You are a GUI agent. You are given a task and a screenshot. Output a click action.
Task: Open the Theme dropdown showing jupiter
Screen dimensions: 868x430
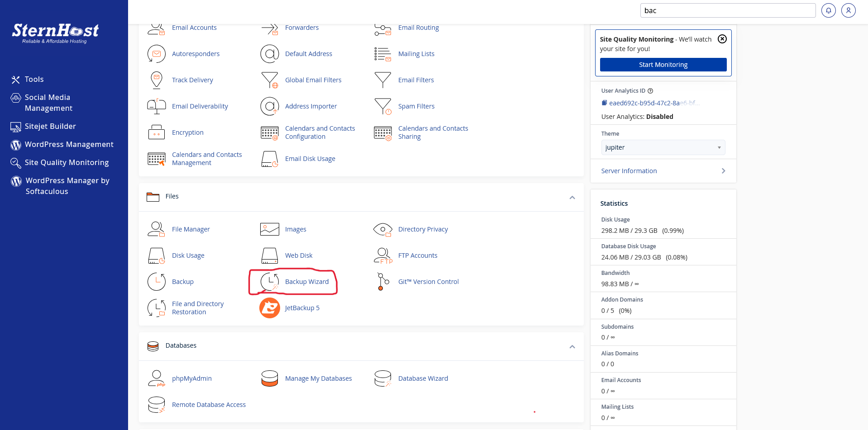(663, 147)
